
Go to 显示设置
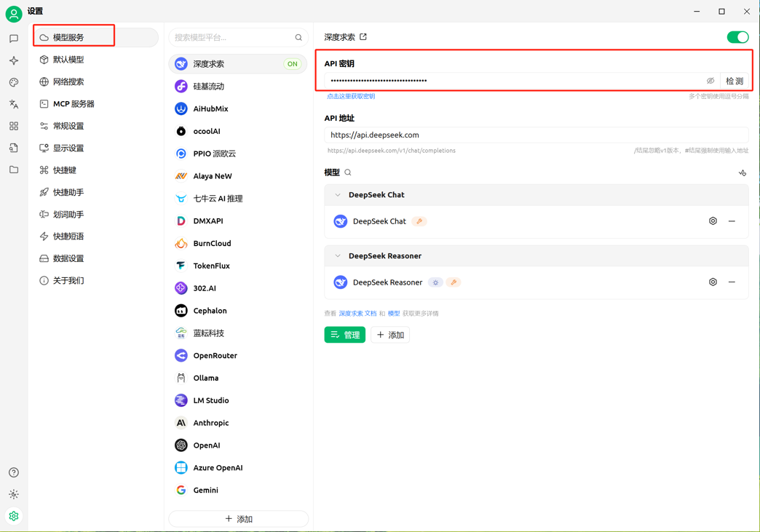(96, 148)
